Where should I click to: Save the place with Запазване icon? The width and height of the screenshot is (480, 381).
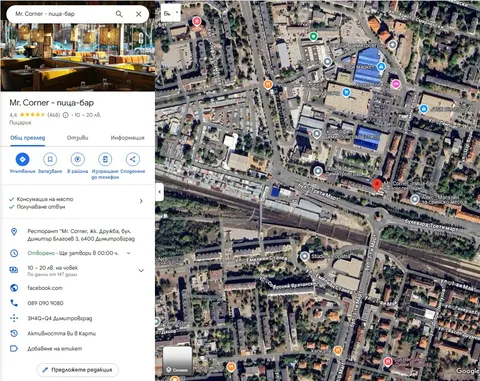[50, 159]
